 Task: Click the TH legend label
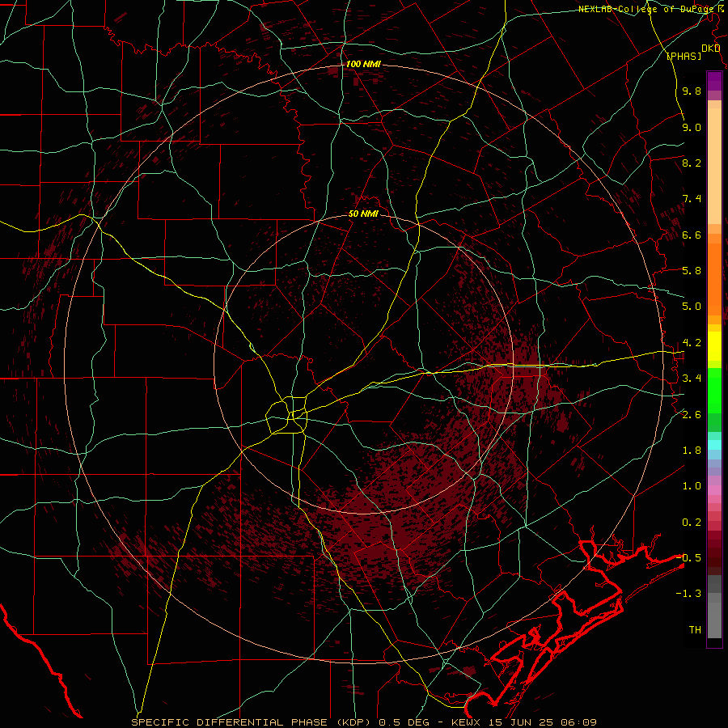pos(695,630)
